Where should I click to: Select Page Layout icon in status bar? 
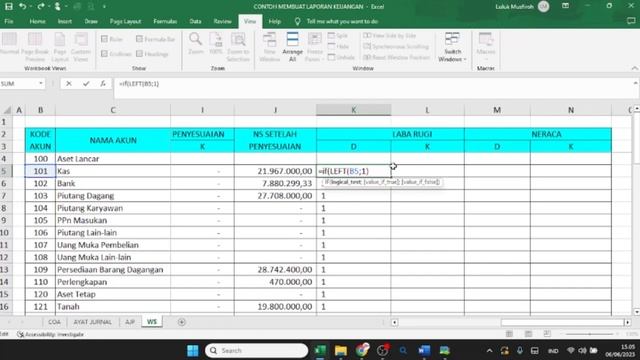pos(528,334)
